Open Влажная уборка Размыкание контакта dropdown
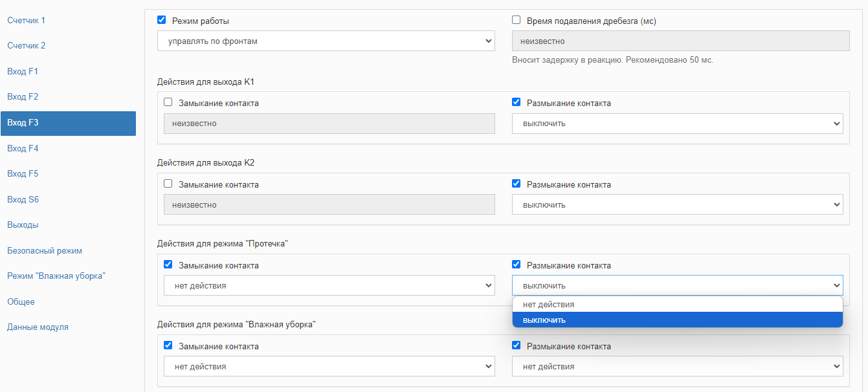 pyautogui.click(x=677, y=367)
